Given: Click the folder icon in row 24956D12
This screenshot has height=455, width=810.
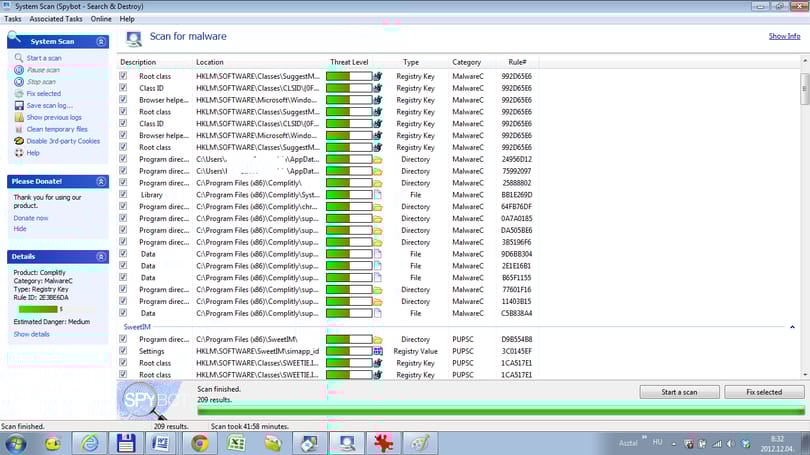Looking at the screenshot, I should click(378, 160).
